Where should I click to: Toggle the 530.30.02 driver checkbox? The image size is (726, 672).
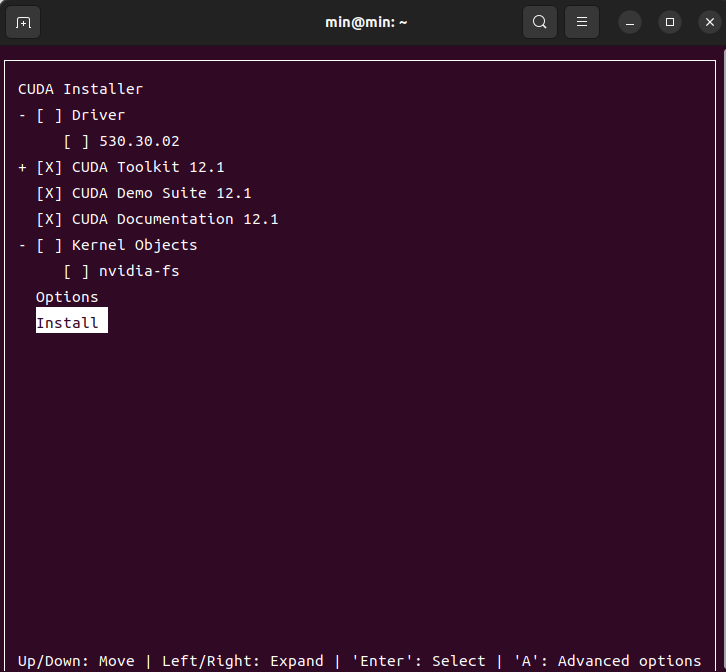pyautogui.click(x=76, y=141)
